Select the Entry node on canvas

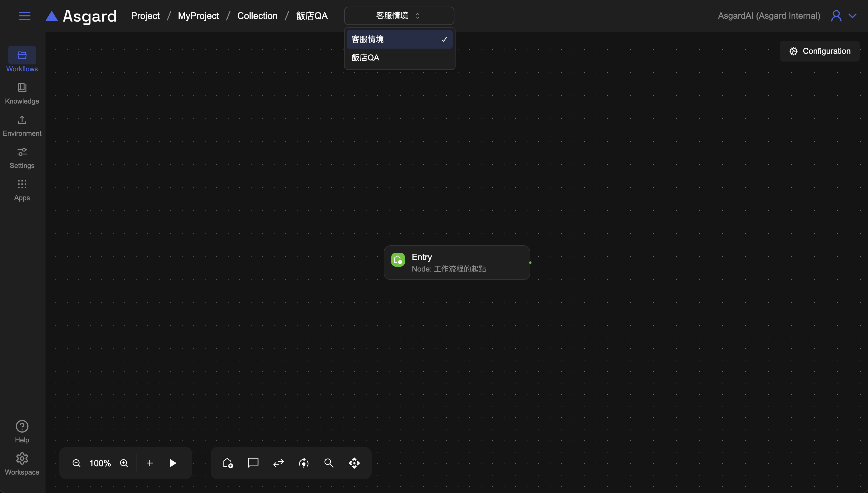456,262
